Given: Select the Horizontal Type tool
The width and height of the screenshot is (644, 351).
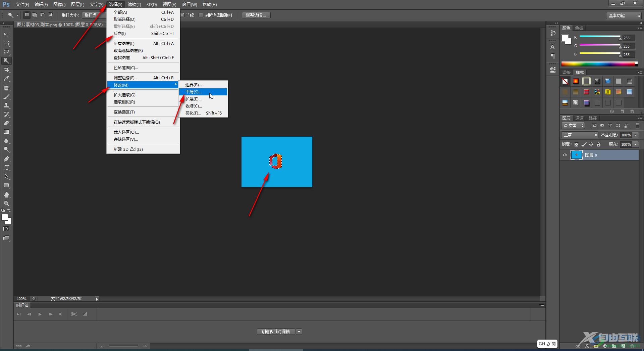Looking at the screenshot, I should click(6, 167).
